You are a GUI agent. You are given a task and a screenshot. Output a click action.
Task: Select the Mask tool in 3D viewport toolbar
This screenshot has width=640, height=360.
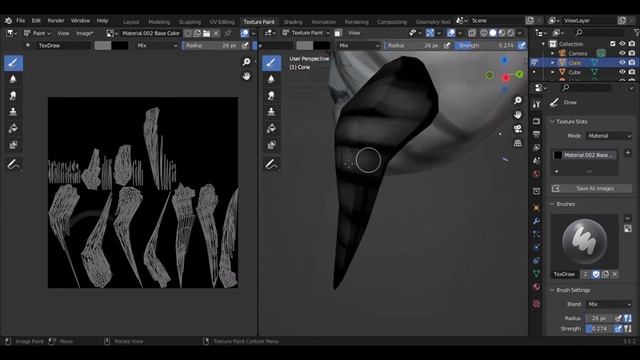click(x=271, y=145)
